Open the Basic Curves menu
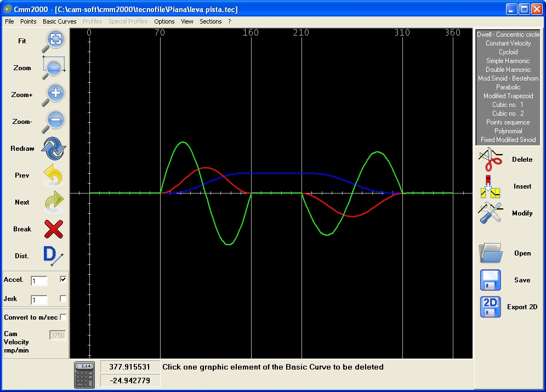This screenshot has width=546, height=392. click(60, 21)
